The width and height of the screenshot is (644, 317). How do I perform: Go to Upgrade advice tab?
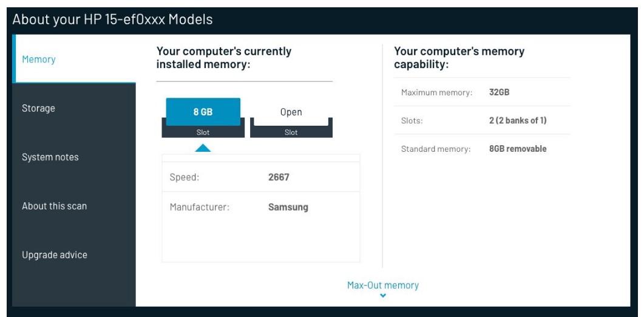point(75,255)
